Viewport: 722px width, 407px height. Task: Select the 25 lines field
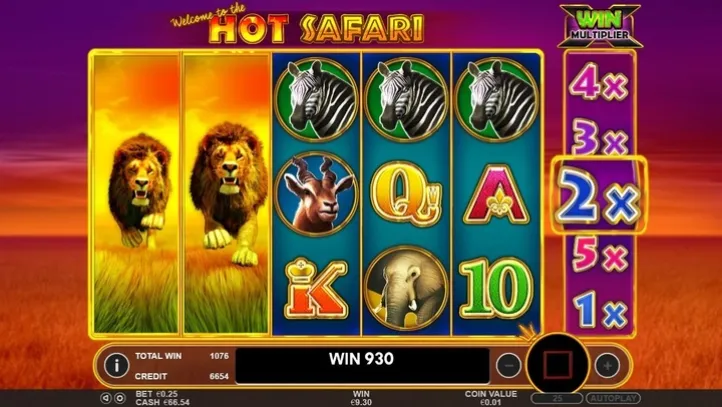[557, 398]
